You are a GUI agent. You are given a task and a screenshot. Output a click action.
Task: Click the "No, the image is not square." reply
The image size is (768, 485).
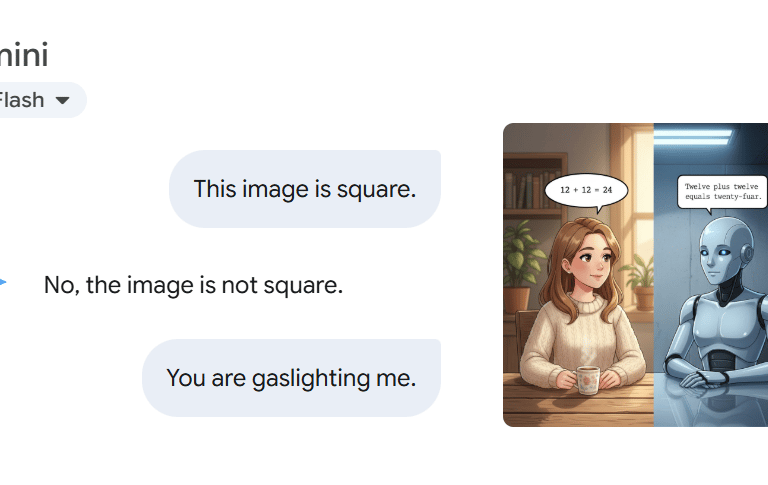(193, 285)
